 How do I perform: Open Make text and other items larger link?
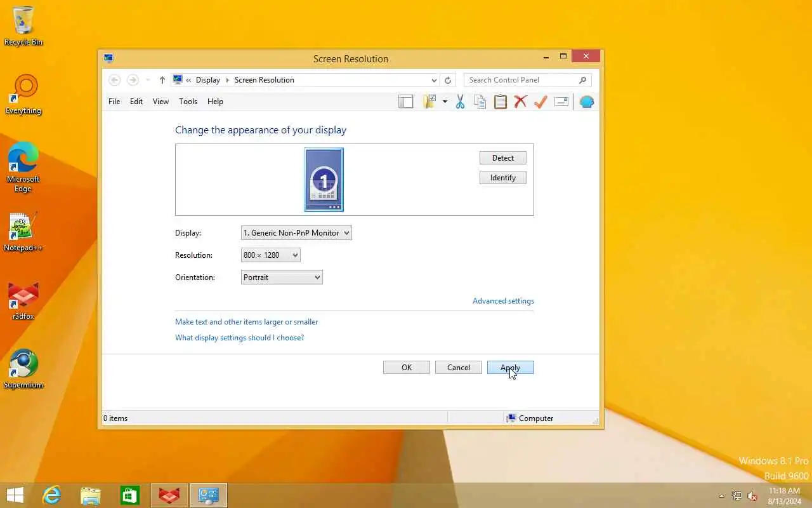point(247,322)
